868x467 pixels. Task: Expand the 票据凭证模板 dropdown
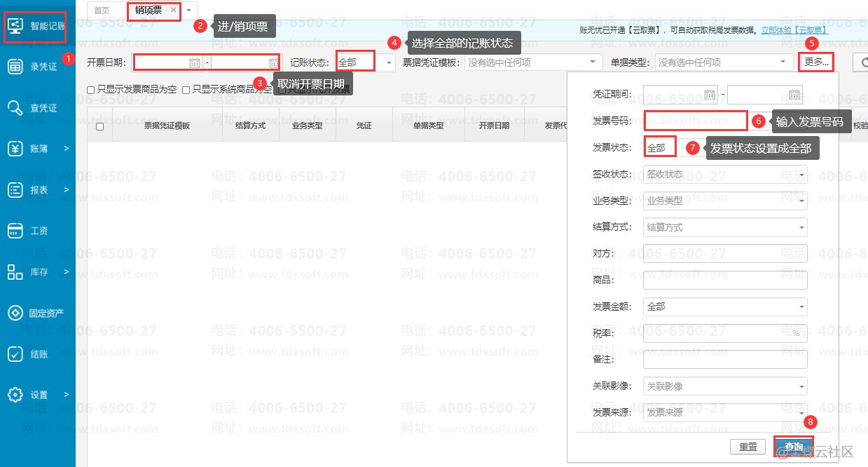pos(593,62)
